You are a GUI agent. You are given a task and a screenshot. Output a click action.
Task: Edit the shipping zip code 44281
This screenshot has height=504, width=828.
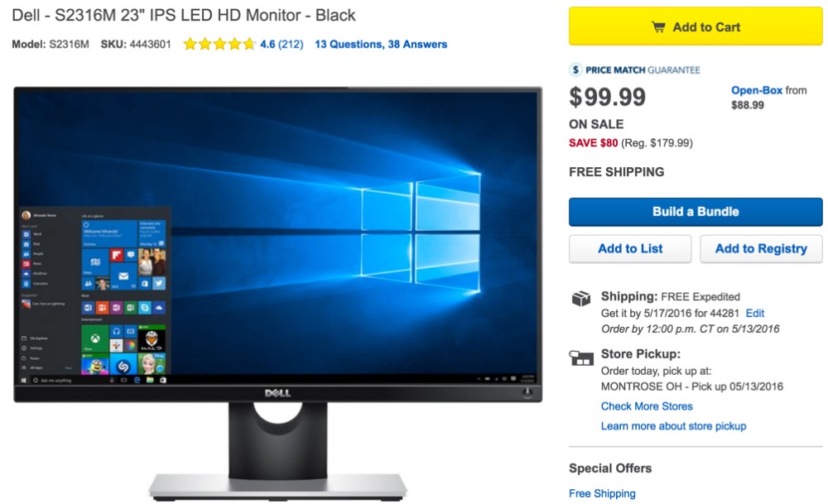(x=754, y=313)
